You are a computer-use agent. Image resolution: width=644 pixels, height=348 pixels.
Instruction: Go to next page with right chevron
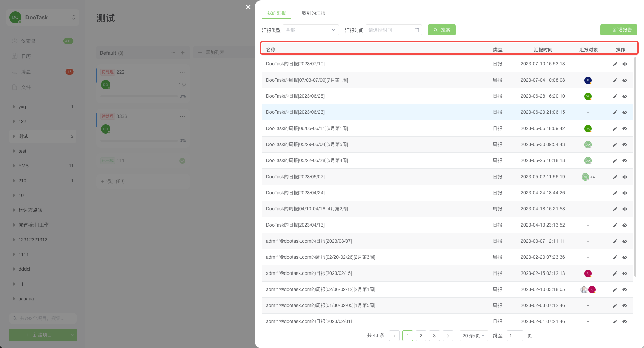448,336
